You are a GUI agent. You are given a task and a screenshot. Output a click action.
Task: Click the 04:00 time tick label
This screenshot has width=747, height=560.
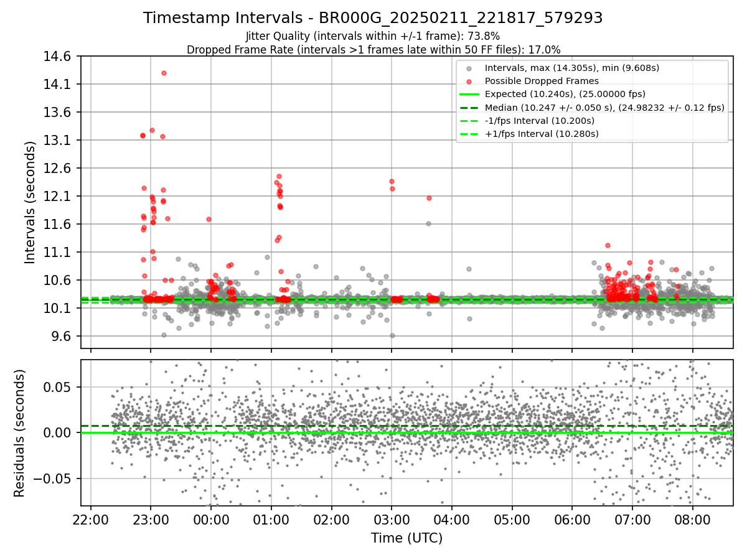click(x=451, y=520)
